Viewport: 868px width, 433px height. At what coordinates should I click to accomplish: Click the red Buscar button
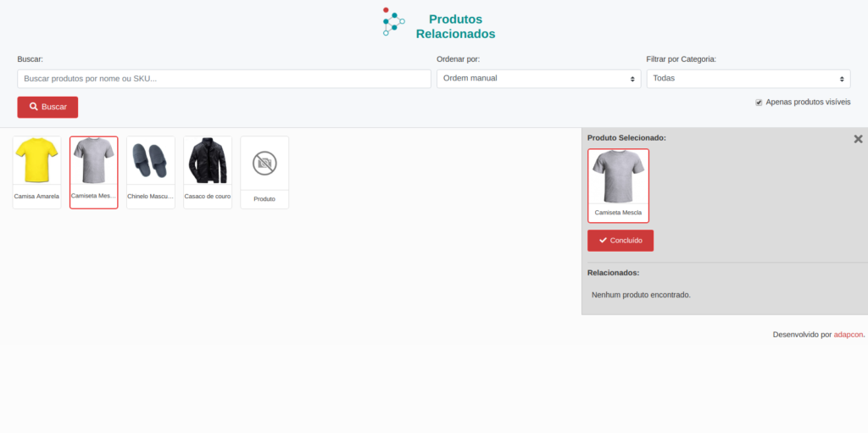coord(47,107)
